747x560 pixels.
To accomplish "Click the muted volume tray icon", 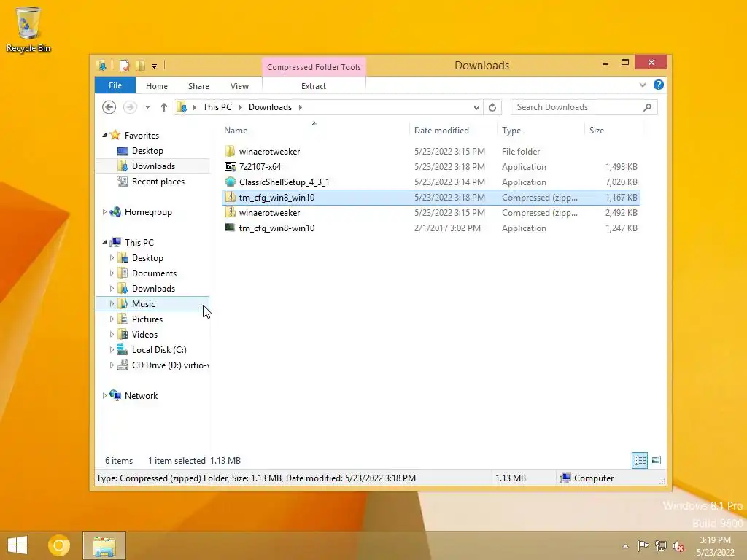I will [678, 545].
